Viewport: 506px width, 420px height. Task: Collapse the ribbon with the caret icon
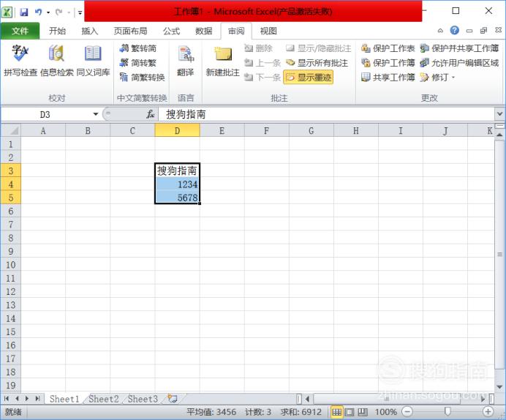point(440,31)
